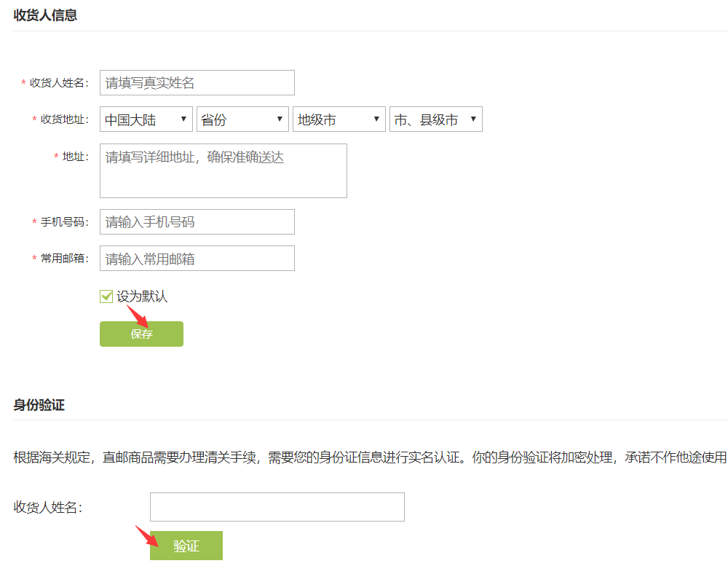Click the name field under 身份验证

pyautogui.click(x=277, y=507)
